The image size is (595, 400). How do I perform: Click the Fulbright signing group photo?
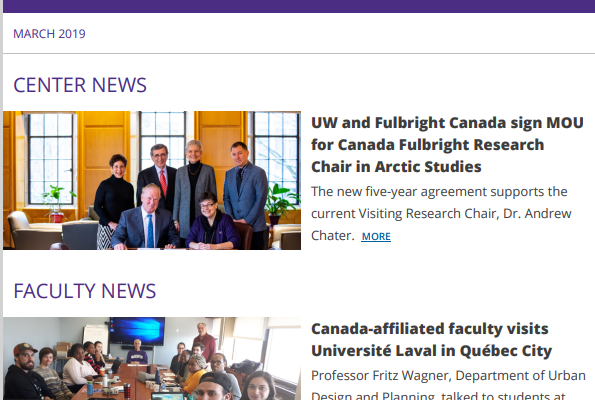152,180
